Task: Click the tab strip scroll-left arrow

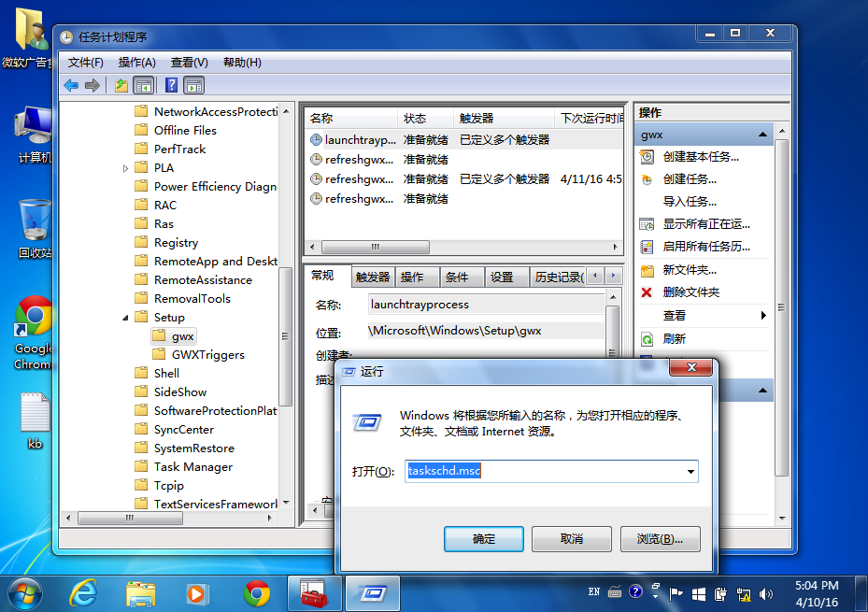Action: (x=595, y=276)
